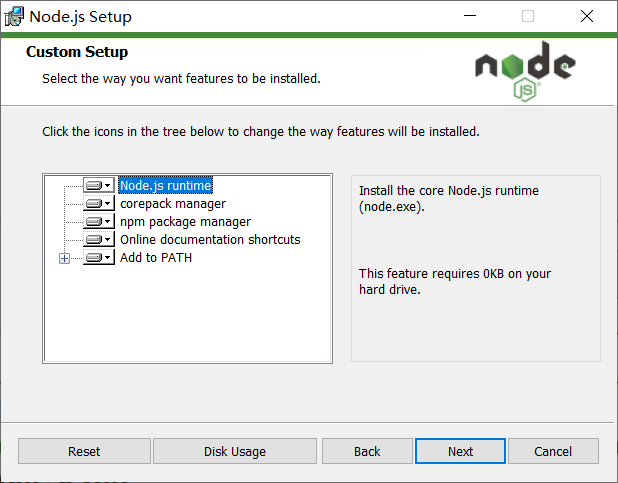This screenshot has width=618, height=483.
Task: Select the Online documentation shortcuts label
Action: tap(210, 239)
